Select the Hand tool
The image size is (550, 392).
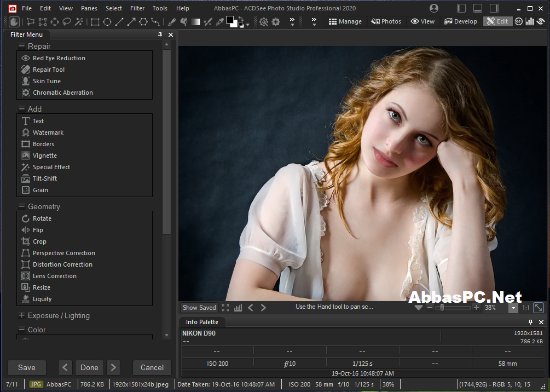coord(14,22)
